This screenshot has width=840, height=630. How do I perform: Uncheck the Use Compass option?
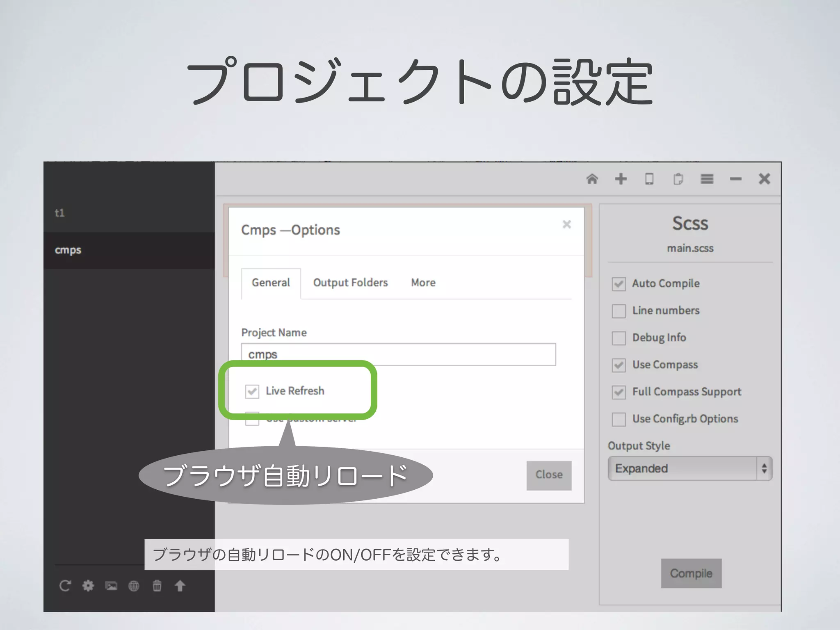[x=619, y=365]
